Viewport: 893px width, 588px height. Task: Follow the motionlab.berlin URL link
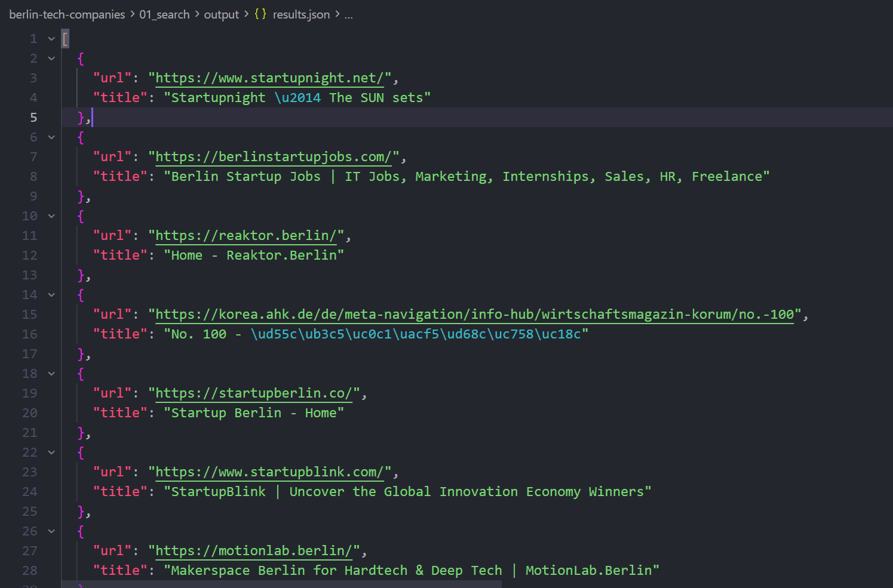click(x=254, y=551)
